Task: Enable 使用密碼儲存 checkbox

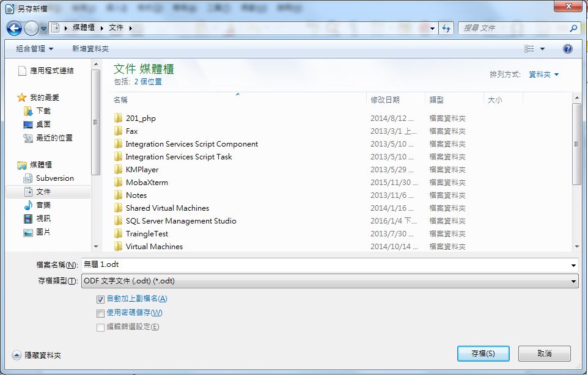Action: [x=100, y=313]
